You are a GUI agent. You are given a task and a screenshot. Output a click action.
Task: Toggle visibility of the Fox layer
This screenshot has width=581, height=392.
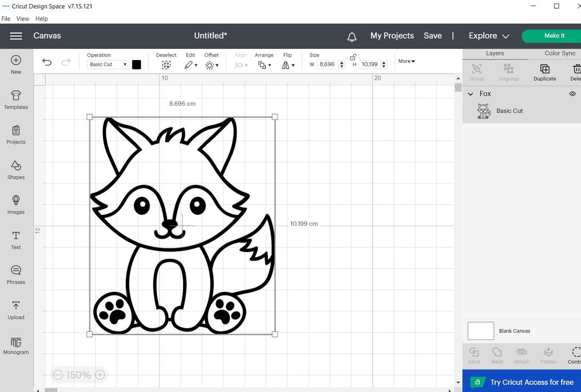tap(572, 93)
